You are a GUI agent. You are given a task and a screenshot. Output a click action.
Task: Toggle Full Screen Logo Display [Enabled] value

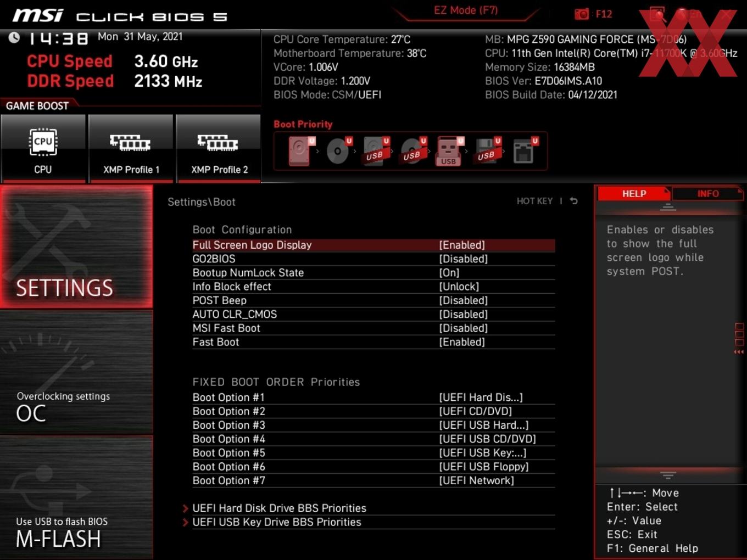click(462, 245)
